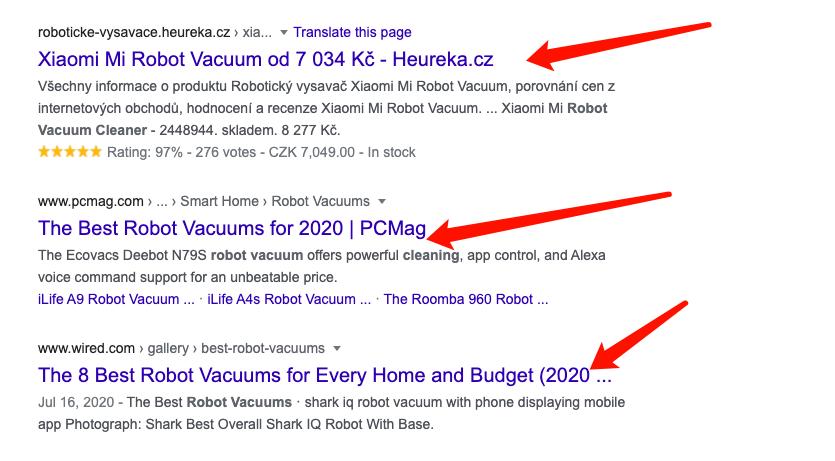Open the Xiaomi Mi Robot Vacuum Heureka.cz result
Image resolution: width=835 pixels, height=461 pixels.
pyautogui.click(x=266, y=59)
